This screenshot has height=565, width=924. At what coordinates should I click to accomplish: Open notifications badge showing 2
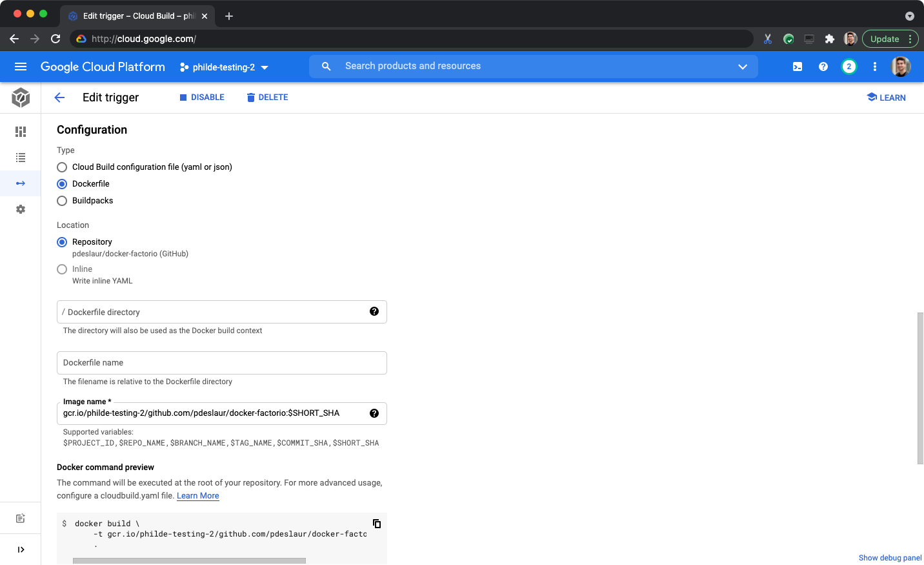(849, 67)
